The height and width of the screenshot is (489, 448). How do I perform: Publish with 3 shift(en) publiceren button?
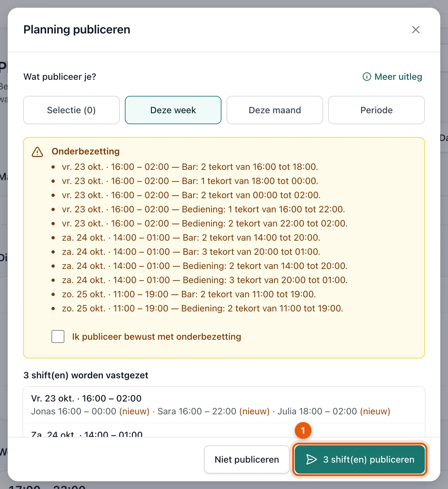coord(360,459)
